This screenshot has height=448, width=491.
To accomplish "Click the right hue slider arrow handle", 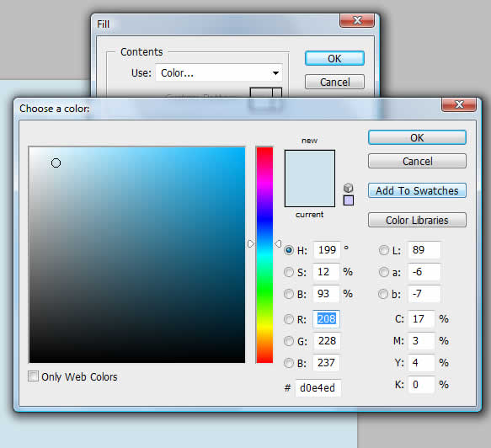I will coord(278,243).
